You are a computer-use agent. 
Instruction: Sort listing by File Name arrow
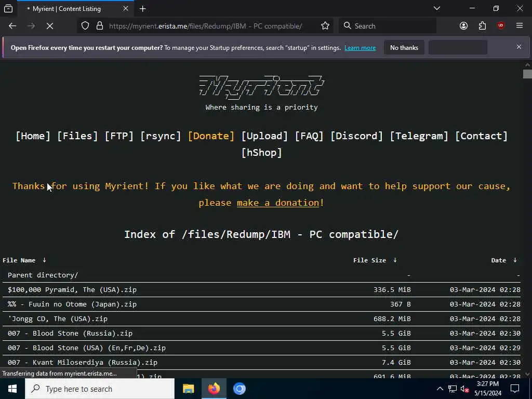44,260
